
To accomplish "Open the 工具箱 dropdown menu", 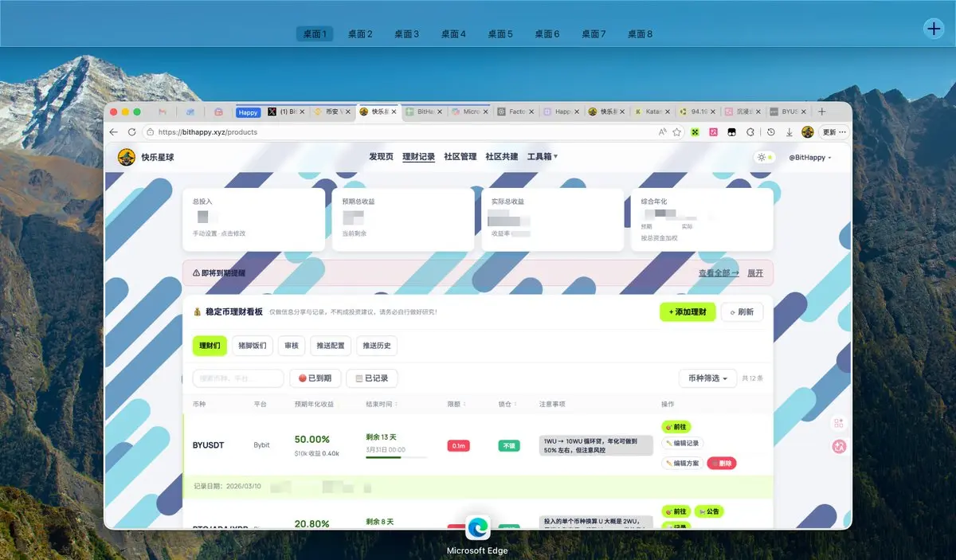I will pos(543,157).
